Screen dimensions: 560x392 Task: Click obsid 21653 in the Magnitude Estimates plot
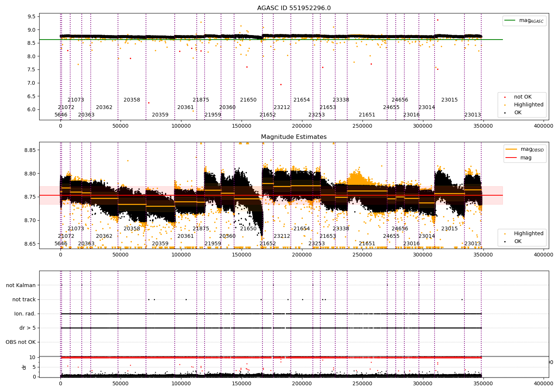pos(328,236)
